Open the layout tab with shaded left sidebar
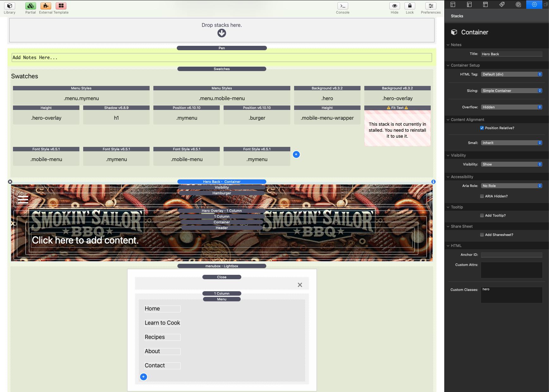This screenshot has width=549, height=392. (x=469, y=4)
